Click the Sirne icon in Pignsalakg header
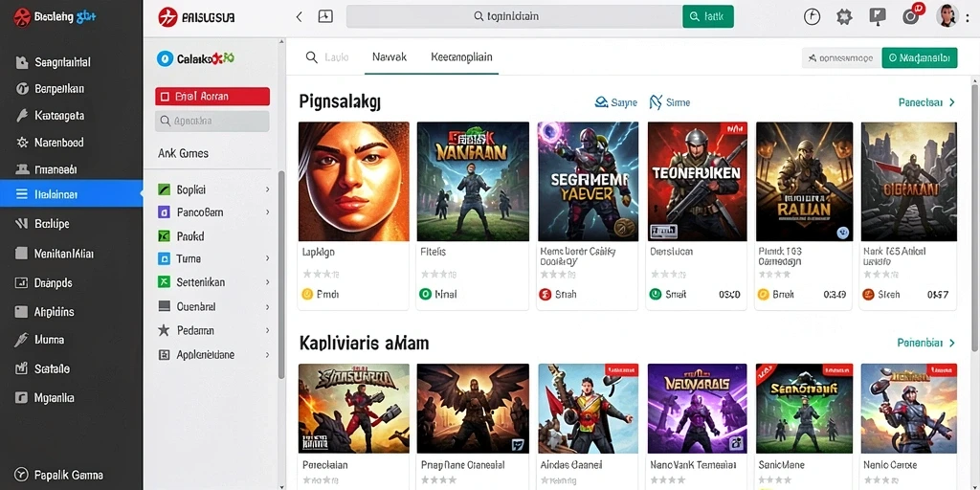 click(655, 102)
